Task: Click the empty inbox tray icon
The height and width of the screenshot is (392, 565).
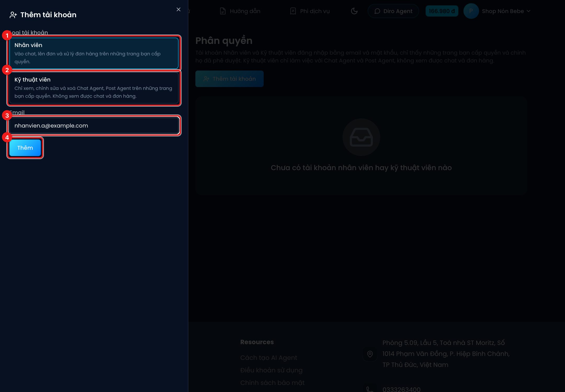Action: 361,137
